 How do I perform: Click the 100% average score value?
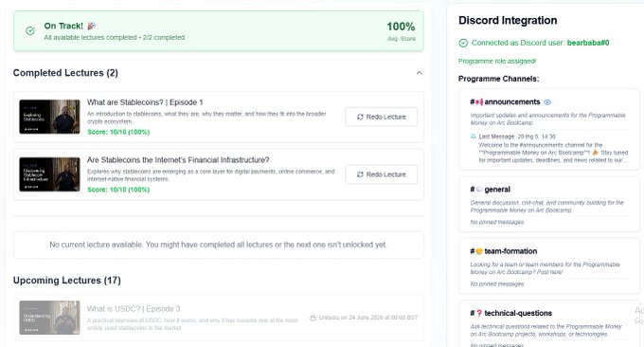[x=401, y=27]
